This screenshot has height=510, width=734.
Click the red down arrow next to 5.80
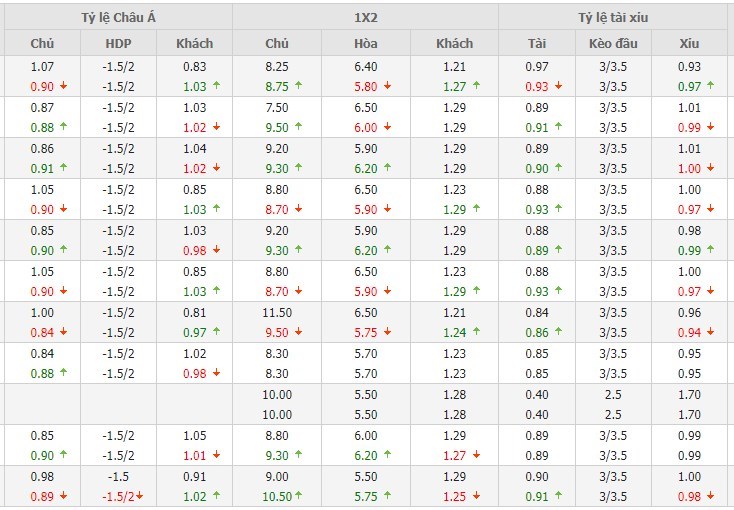pos(387,86)
